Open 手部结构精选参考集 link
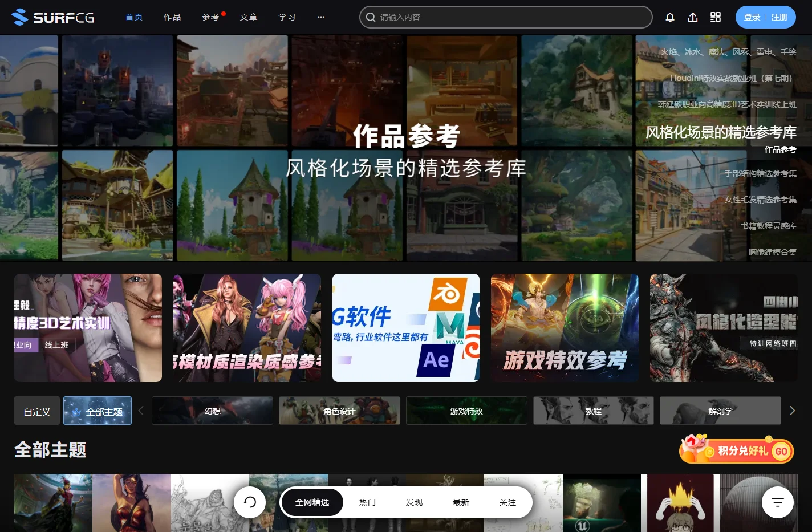 pyautogui.click(x=761, y=173)
